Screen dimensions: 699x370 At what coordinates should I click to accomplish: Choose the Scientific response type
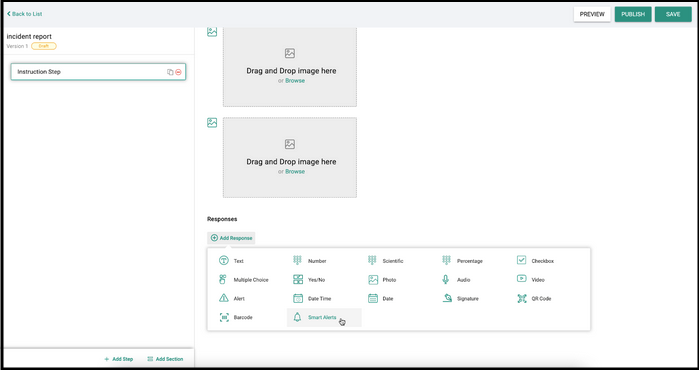coord(386,261)
